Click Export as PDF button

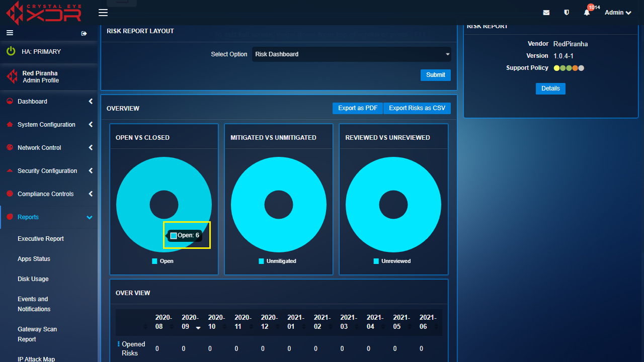358,108
